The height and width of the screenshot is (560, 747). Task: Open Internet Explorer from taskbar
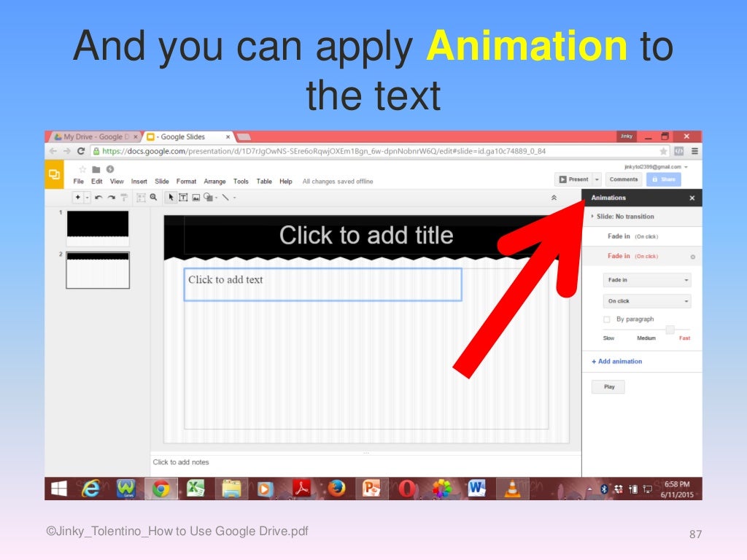(x=90, y=489)
